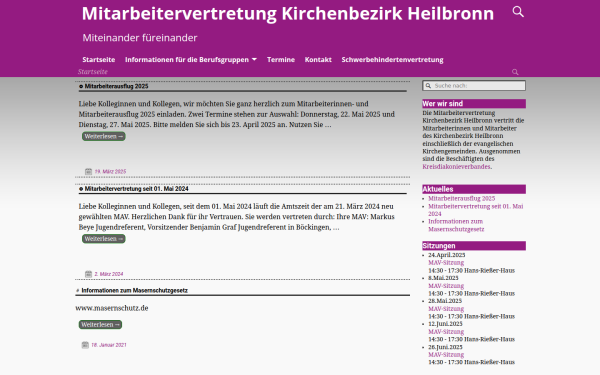600x375 pixels.
Task: Open the Mitarbeiterausflug 2025 post heading
Action: pyautogui.click(x=116, y=86)
